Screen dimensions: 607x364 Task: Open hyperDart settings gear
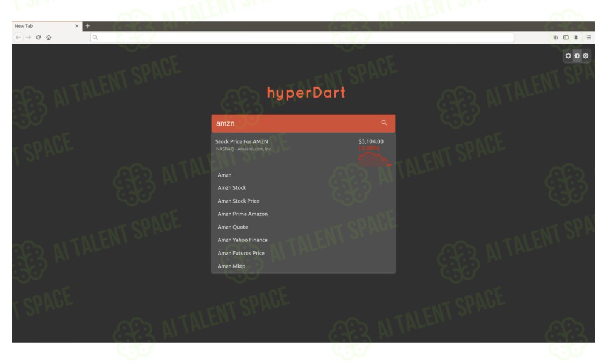pos(585,56)
